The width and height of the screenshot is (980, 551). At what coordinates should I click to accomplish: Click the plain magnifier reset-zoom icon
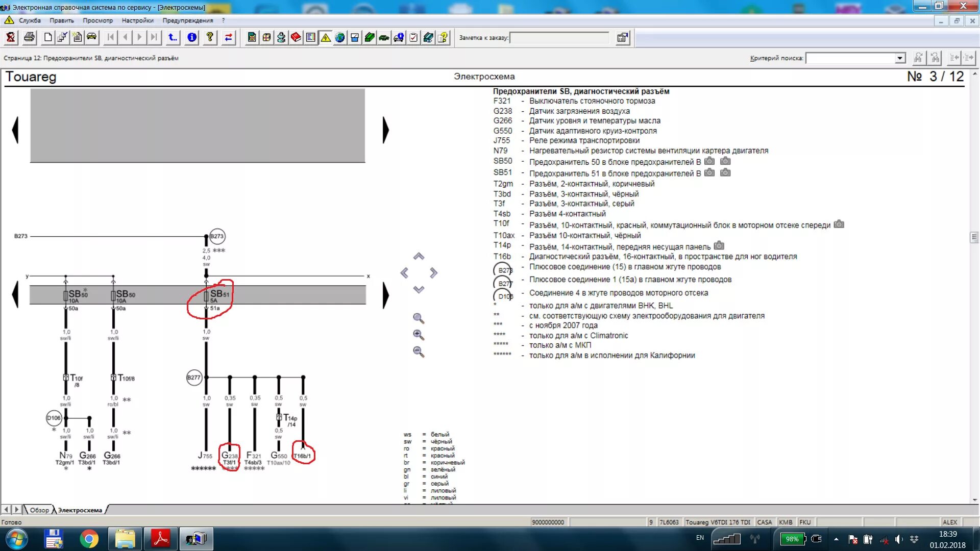(x=419, y=318)
